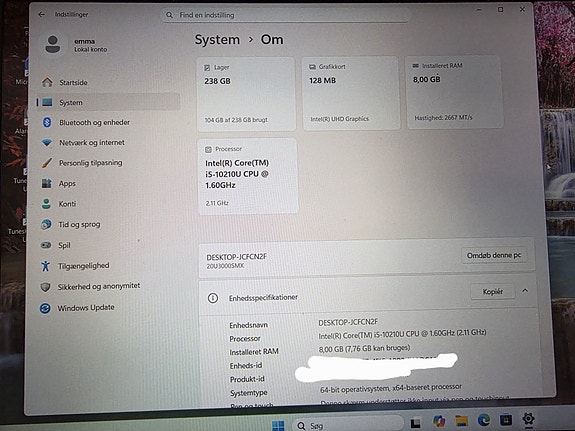The width and height of the screenshot is (575, 431).
Task: Go back using the arrow icon
Action: (41, 14)
